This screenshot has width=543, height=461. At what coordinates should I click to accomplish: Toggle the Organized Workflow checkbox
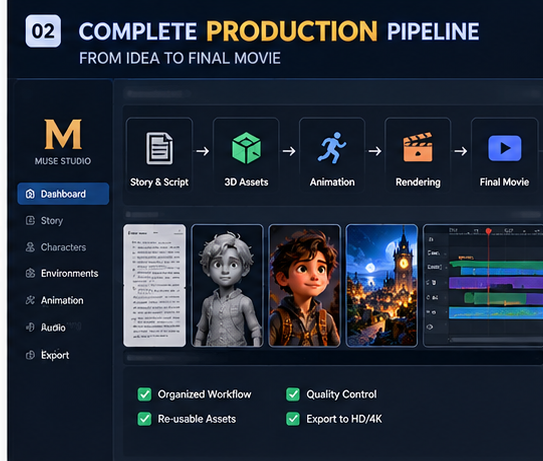144,394
